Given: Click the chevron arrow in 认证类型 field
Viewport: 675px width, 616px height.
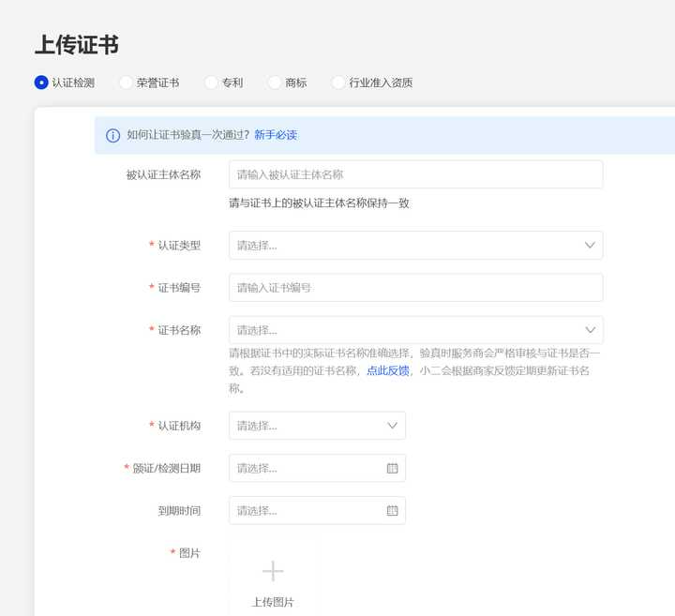Looking at the screenshot, I should point(590,245).
